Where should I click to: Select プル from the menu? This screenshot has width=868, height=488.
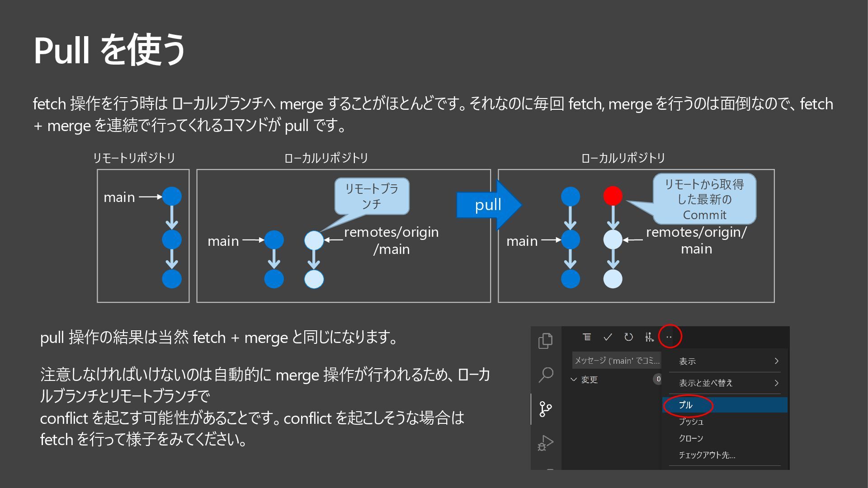tap(686, 405)
